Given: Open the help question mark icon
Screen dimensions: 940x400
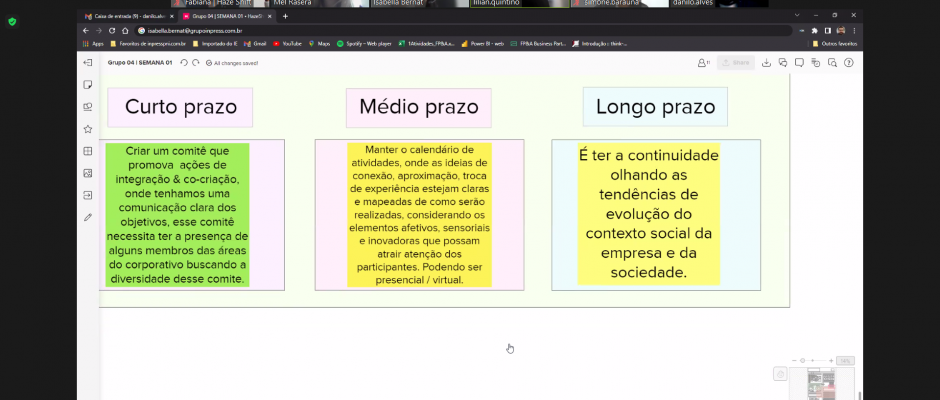Looking at the screenshot, I should click(848, 62).
